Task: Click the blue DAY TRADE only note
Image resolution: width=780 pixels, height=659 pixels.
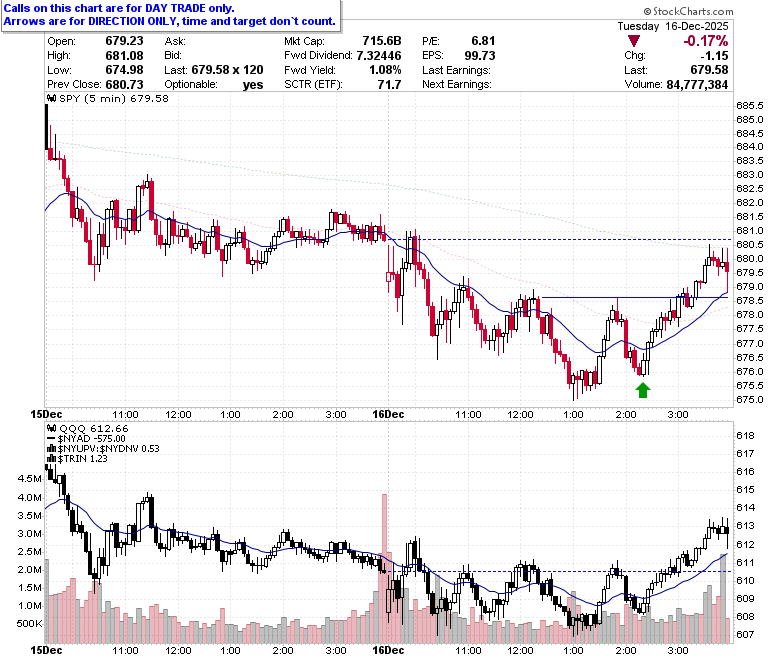Action: (119, 8)
